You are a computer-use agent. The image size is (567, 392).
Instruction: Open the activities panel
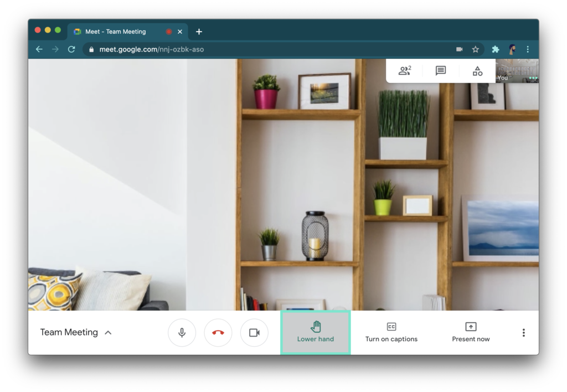point(477,70)
